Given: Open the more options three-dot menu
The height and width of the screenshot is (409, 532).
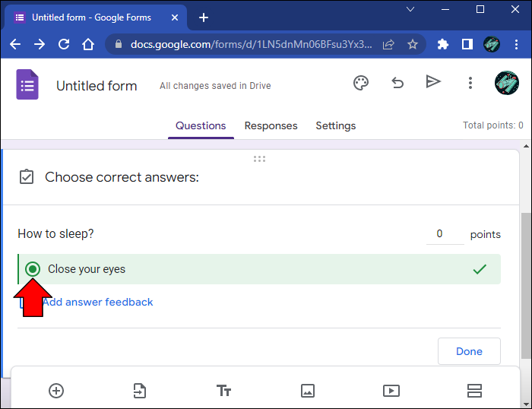Looking at the screenshot, I should pos(470,83).
